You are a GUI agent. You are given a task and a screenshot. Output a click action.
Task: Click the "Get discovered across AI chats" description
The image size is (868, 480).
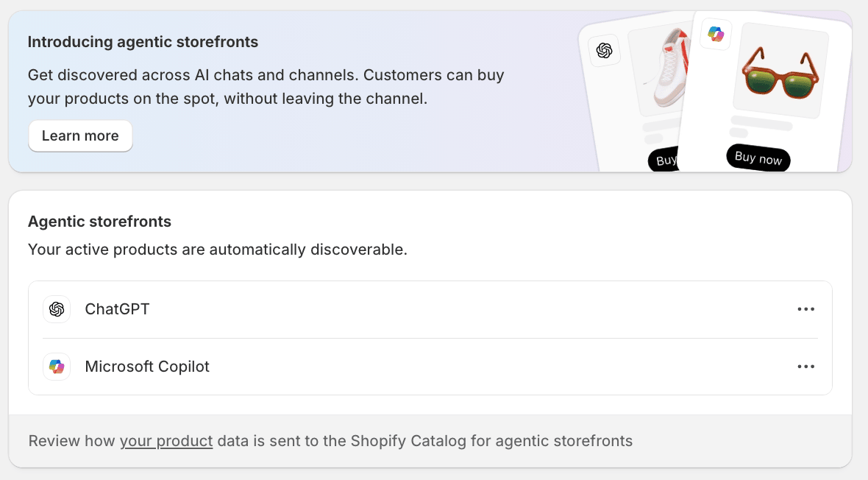(266, 86)
